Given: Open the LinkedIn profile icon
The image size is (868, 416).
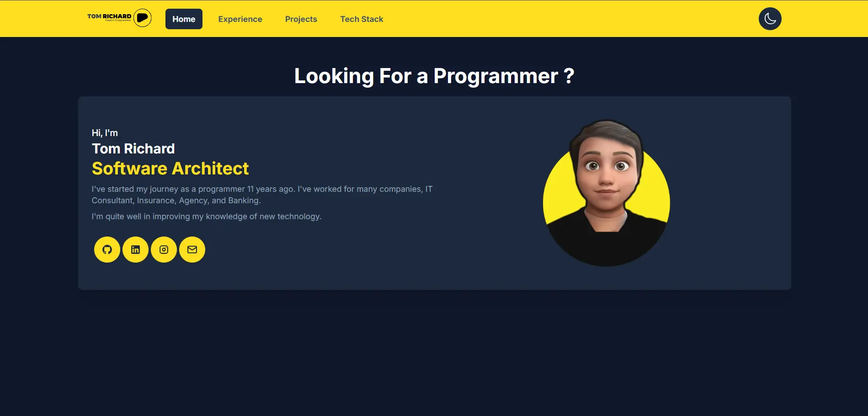Looking at the screenshot, I should click(x=135, y=249).
